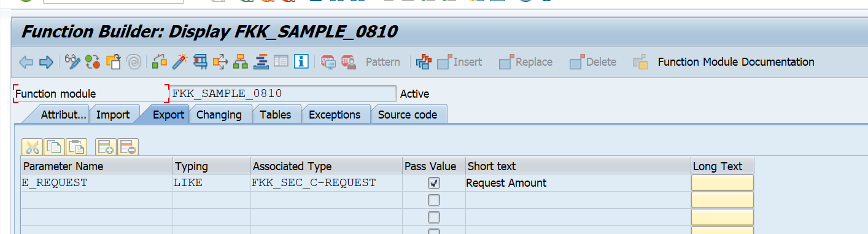
Task: Toggle Pass Value checkbox in third row
Action: [x=434, y=217]
